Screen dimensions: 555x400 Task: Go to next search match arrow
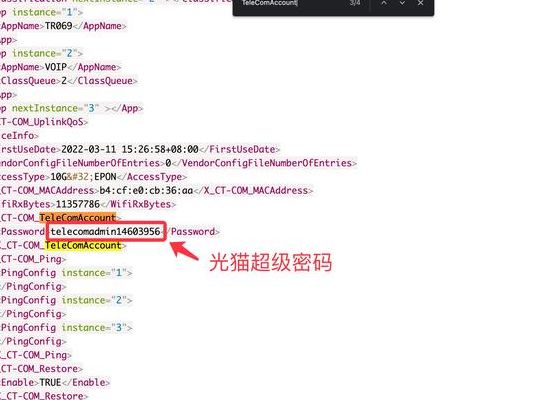[x=402, y=3]
